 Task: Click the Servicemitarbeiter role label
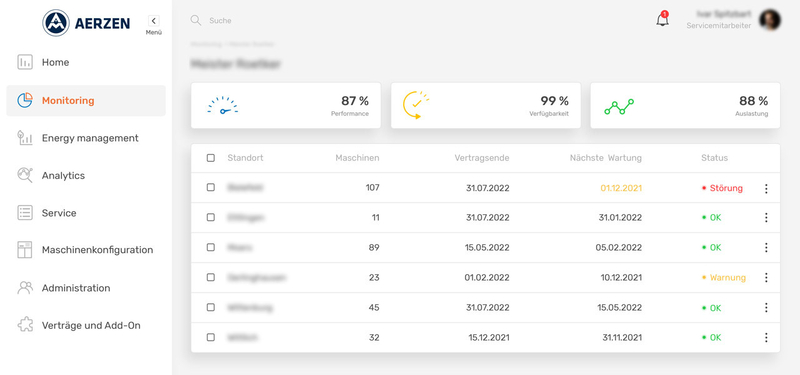(x=718, y=26)
